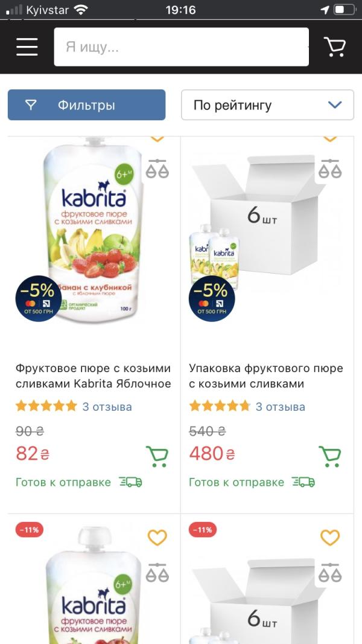Add -11% Kabrita pouch to wishlist

[157, 537]
